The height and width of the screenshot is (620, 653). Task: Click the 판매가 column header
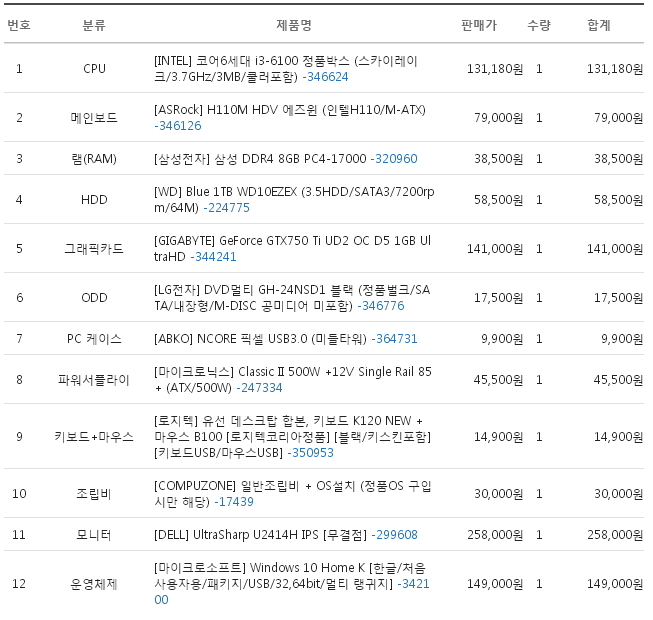(x=479, y=25)
